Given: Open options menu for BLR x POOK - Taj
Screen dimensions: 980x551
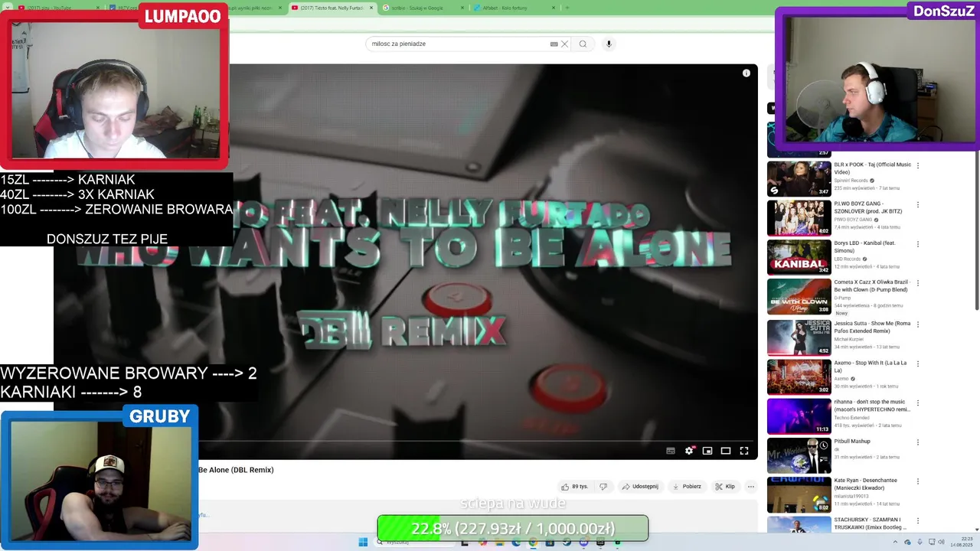Looking at the screenshot, I should point(918,165).
